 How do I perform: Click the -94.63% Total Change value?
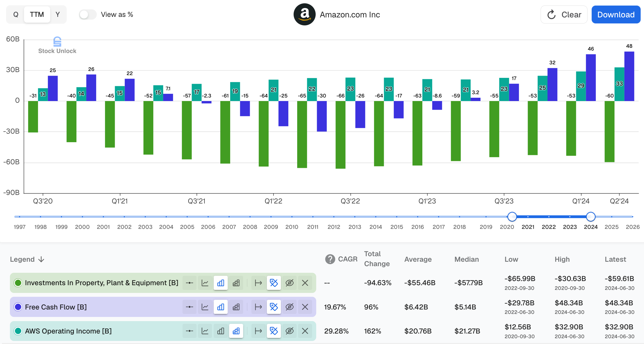[x=378, y=283]
